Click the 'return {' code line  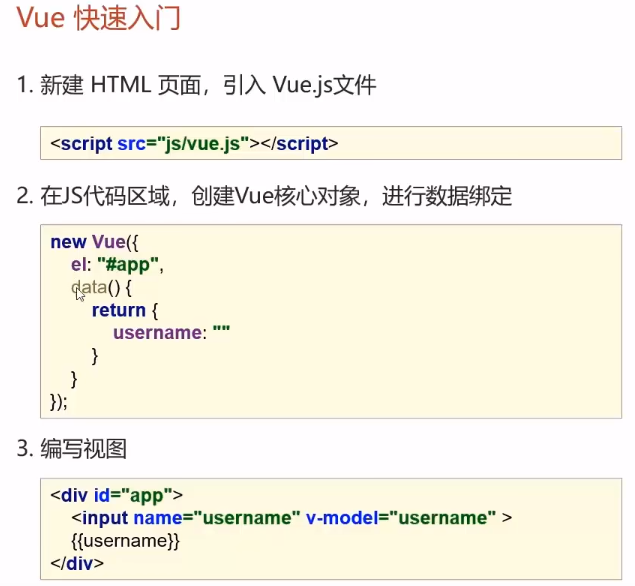pos(125,310)
